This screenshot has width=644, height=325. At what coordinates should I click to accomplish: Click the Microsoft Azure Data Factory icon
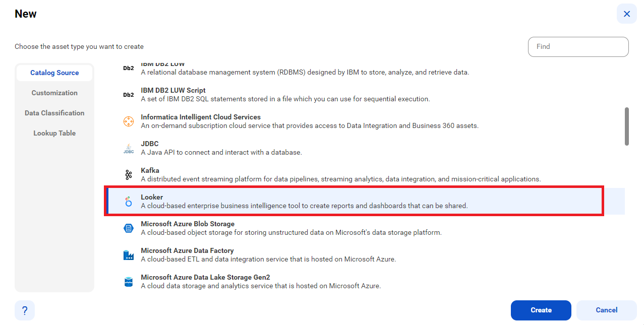[129, 255]
